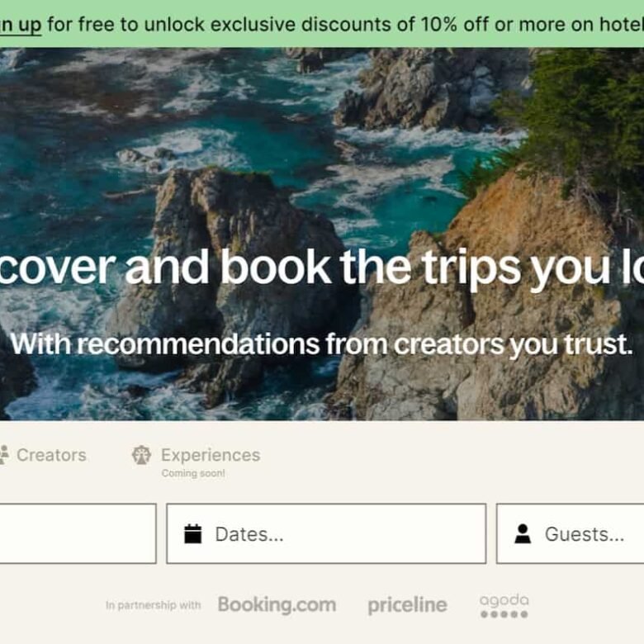
Task: Click 'With recommendations from creators you trust' text
Action: tap(321, 344)
